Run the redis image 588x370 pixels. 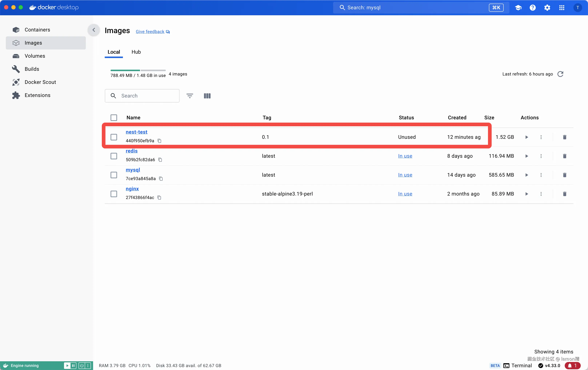527,156
